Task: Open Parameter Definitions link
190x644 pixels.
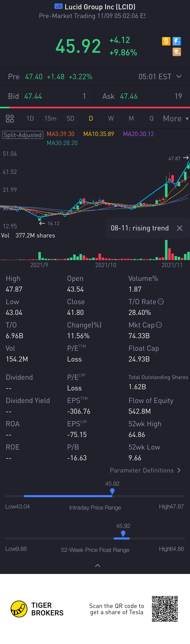Action: click(145, 470)
